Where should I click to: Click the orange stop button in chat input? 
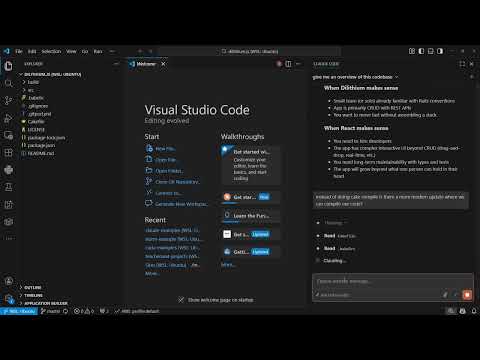[467, 295]
